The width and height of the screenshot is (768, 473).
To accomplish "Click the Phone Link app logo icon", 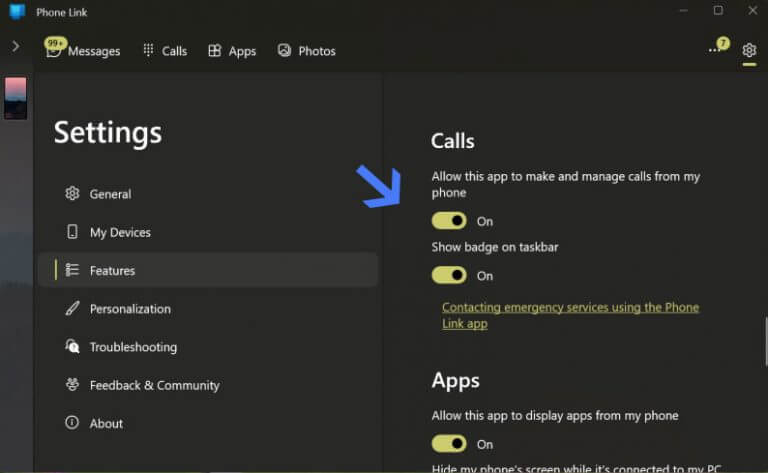I will point(17,11).
